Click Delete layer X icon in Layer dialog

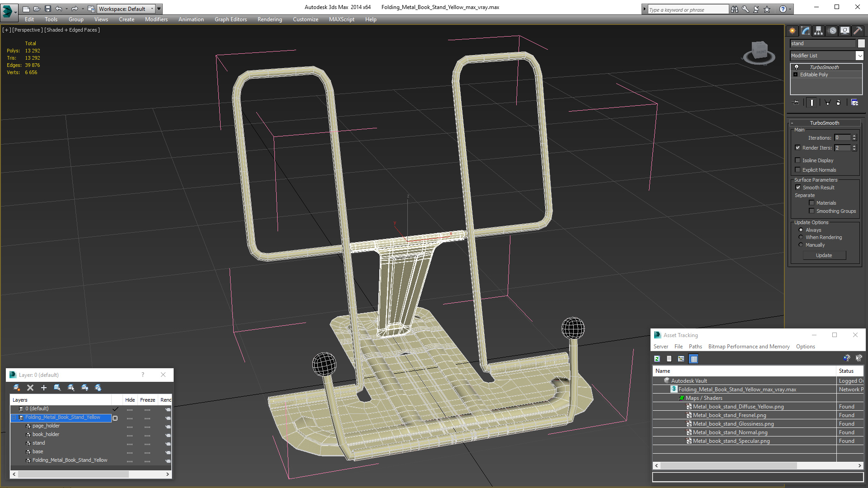coord(30,388)
